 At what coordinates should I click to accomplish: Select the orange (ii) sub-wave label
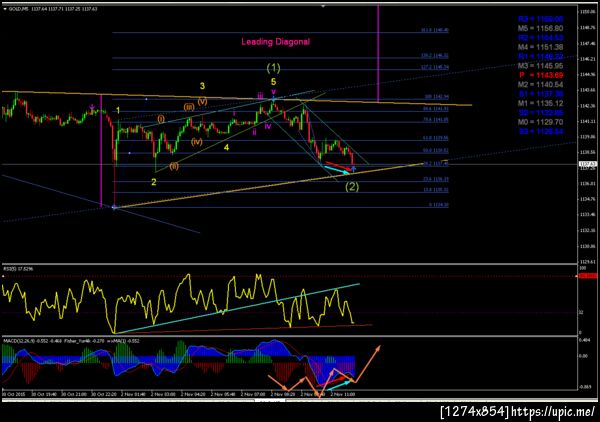click(174, 166)
